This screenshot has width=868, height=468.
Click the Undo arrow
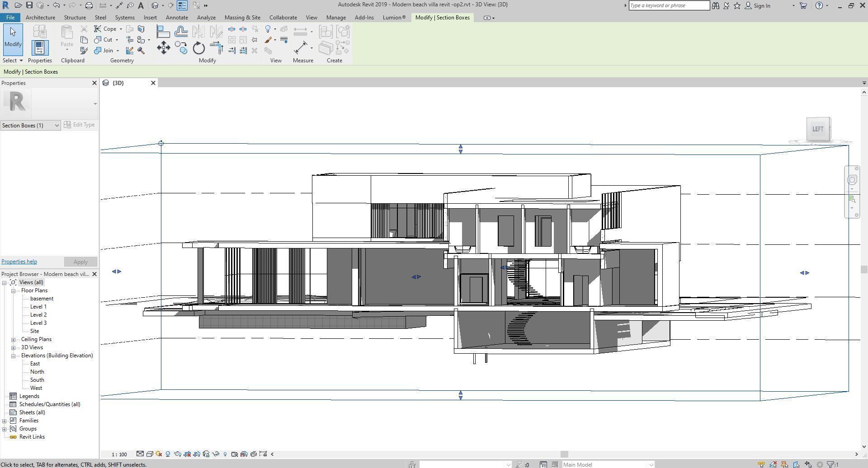56,5
